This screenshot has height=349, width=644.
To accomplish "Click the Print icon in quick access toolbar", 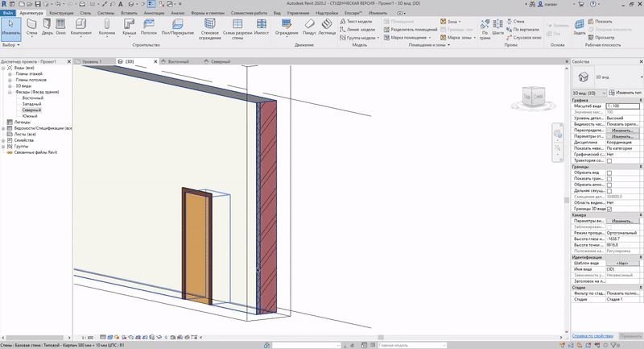I will click(x=82, y=4).
